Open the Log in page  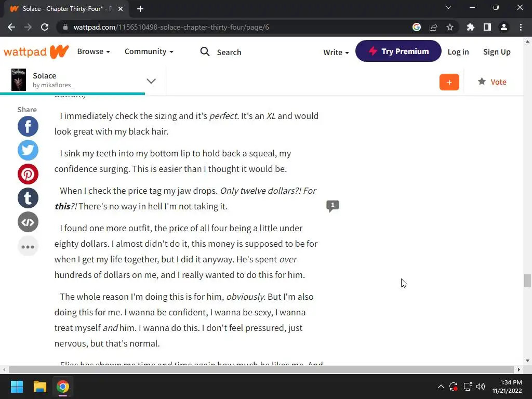[458, 52]
